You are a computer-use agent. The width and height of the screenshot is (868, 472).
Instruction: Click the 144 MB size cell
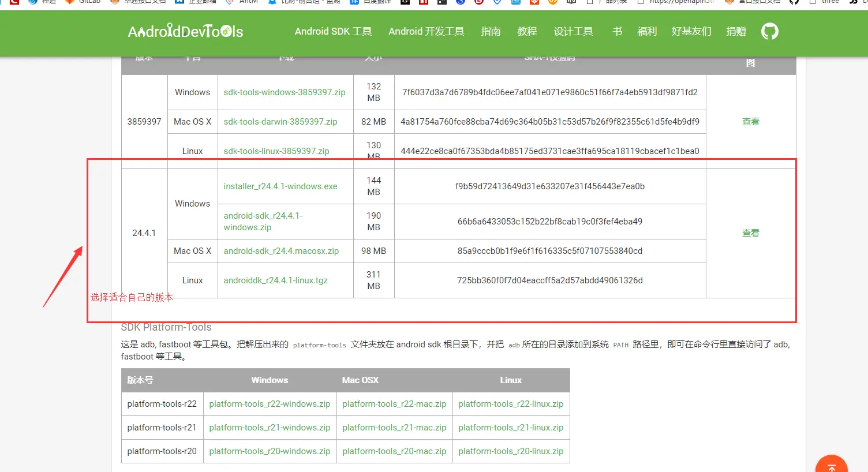tap(374, 186)
